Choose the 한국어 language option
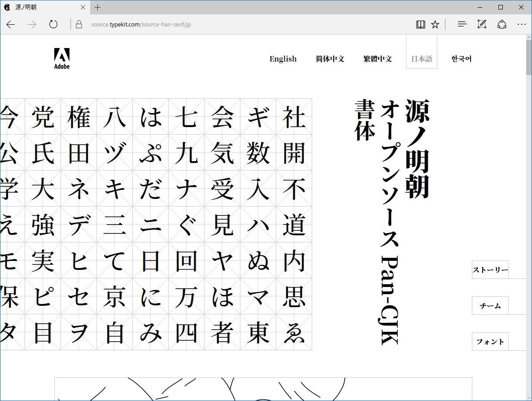The height and width of the screenshot is (401, 532). pos(461,59)
